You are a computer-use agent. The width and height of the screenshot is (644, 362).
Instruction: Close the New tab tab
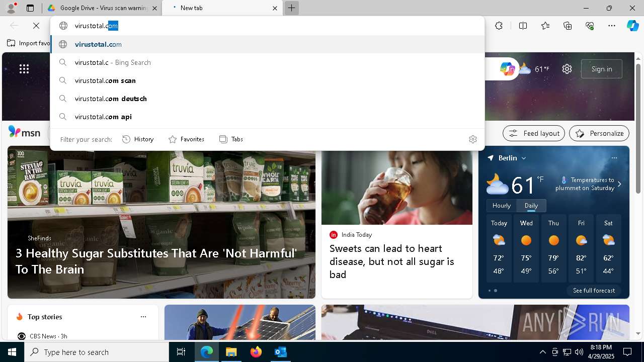click(x=275, y=8)
